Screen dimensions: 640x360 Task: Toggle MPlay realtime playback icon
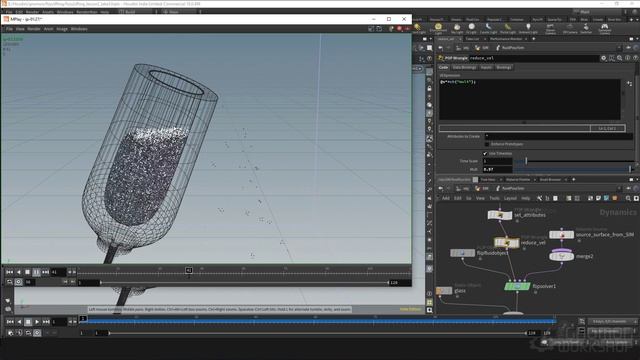coord(18,282)
